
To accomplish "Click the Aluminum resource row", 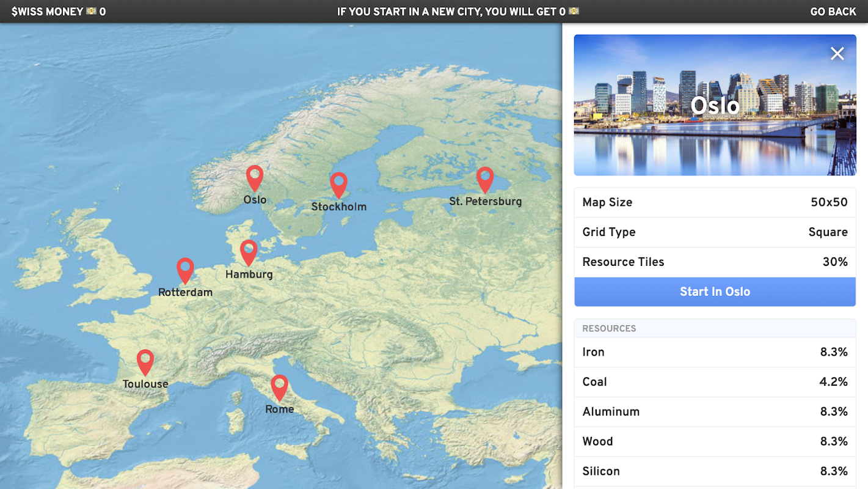I will click(x=715, y=412).
